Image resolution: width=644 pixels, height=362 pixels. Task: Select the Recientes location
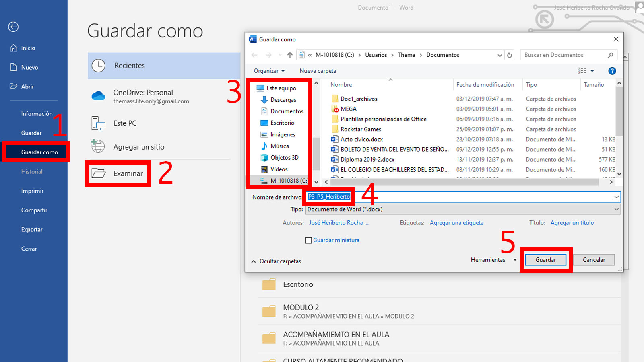point(164,66)
